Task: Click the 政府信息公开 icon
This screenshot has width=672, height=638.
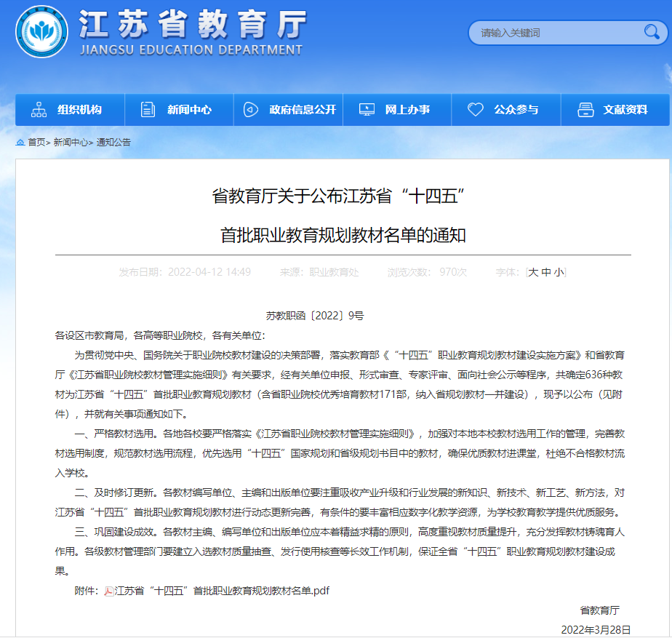Action: coord(250,110)
